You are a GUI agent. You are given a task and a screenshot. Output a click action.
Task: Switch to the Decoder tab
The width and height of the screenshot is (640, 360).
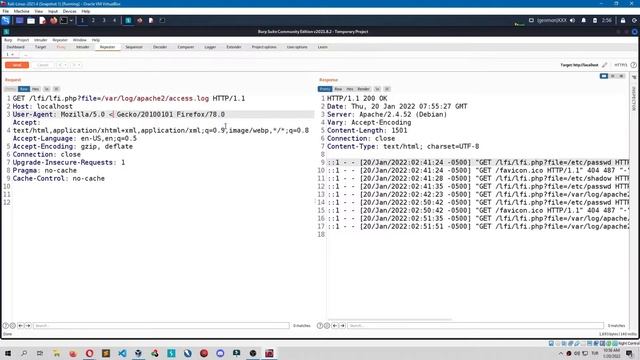click(x=160, y=47)
